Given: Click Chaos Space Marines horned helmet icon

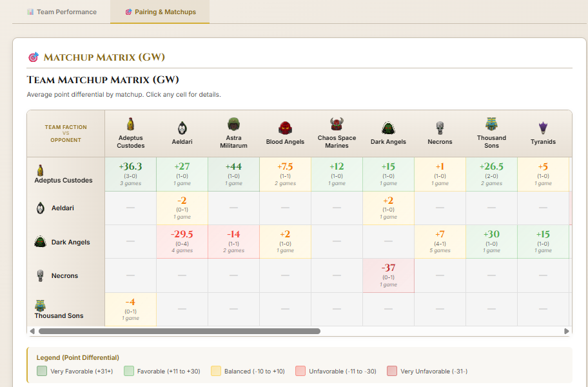Looking at the screenshot, I should tap(337, 124).
